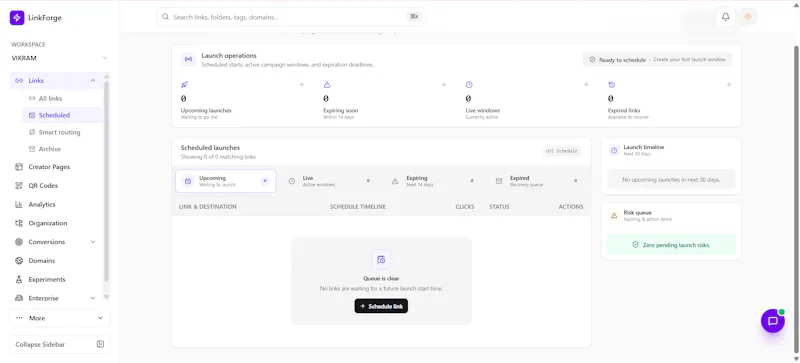Click the Analytics chart icon
Viewport: 800px width, 363px height.
(x=19, y=204)
